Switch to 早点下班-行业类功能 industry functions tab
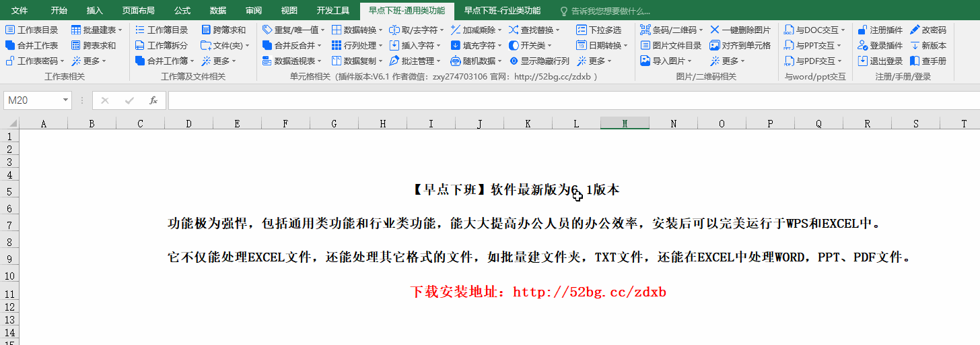Image resolution: width=980 pixels, height=345 pixels. coord(502,11)
